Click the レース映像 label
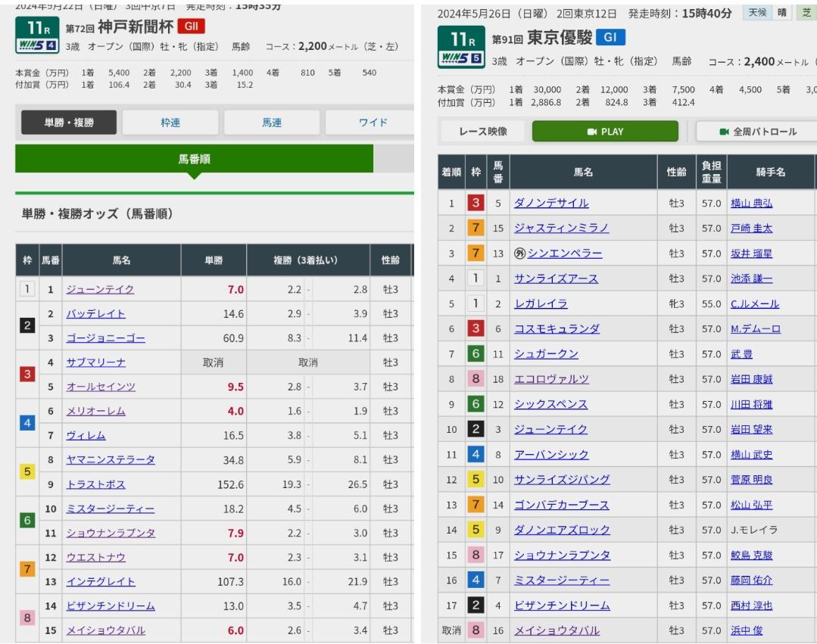This screenshot has height=644, width=817. pyautogui.click(x=483, y=132)
